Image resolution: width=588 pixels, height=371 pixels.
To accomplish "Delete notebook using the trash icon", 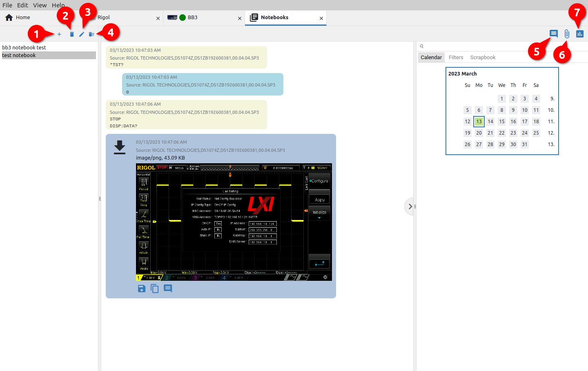I will click(72, 34).
